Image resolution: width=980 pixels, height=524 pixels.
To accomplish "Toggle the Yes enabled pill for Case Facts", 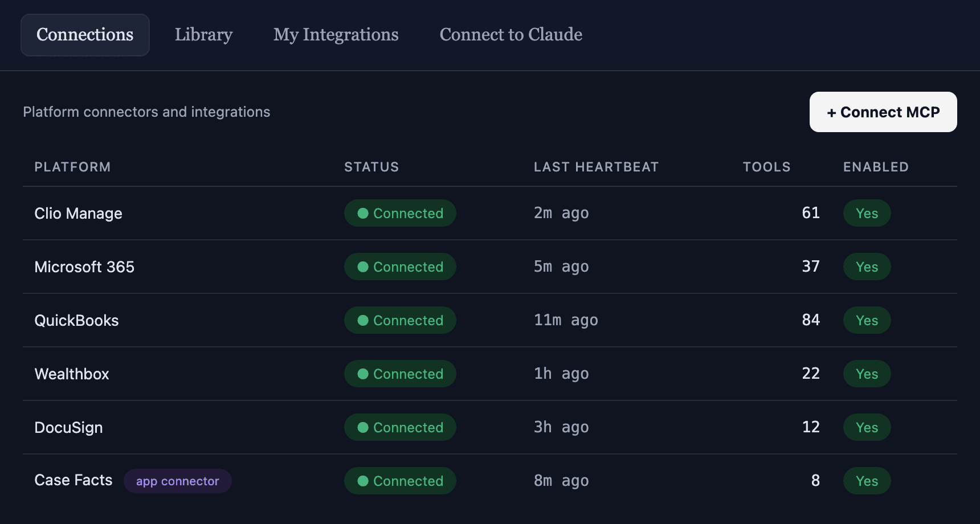I will click(867, 481).
